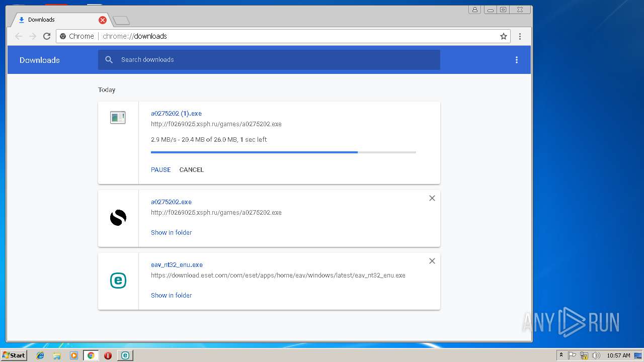Click the Chrome site info icon

coord(63,36)
